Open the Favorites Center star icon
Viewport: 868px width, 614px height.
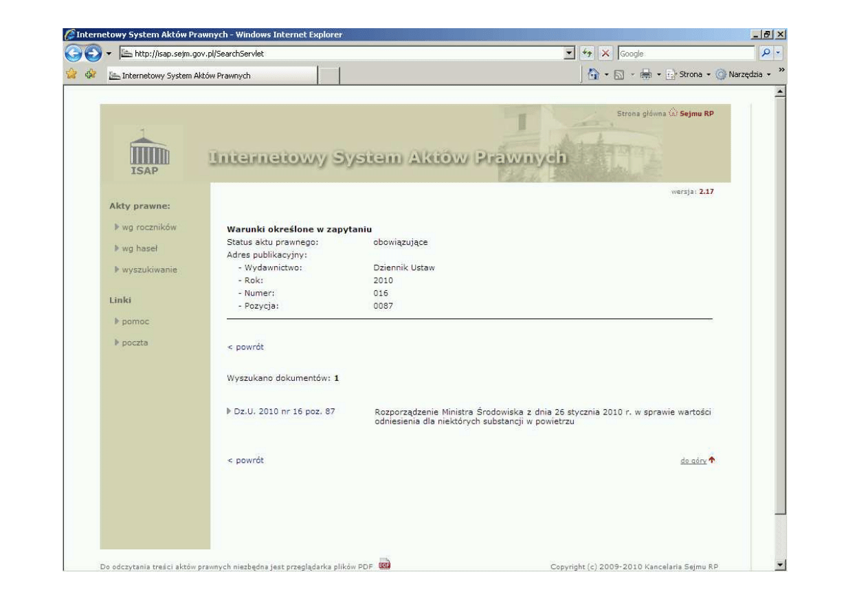(x=69, y=75)
